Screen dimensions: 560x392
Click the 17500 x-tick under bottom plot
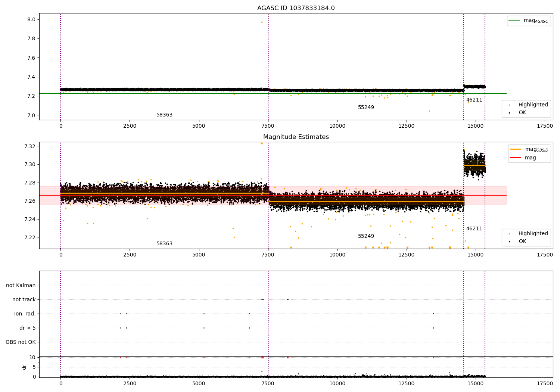[x=545, y=383]
